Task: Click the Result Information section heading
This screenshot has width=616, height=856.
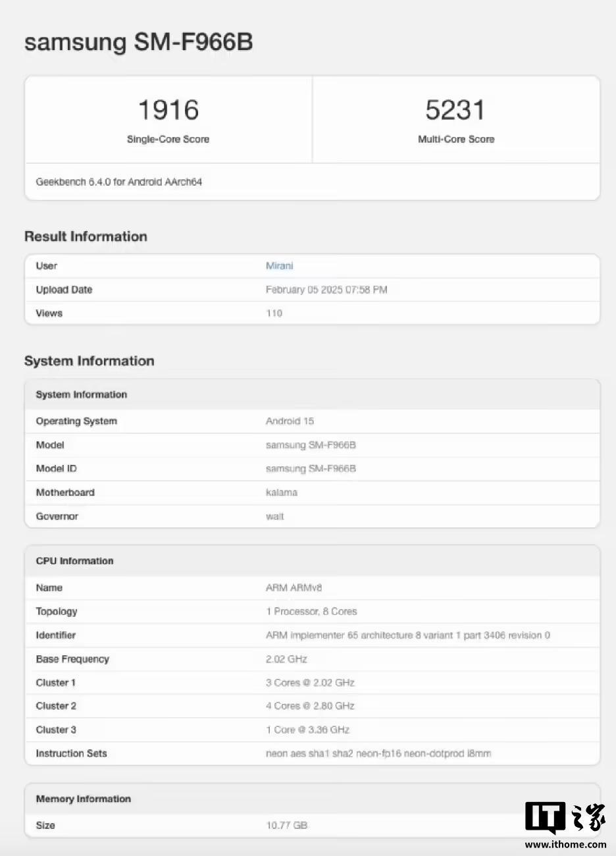Action: pyautogui.click(x=86, y=236)
